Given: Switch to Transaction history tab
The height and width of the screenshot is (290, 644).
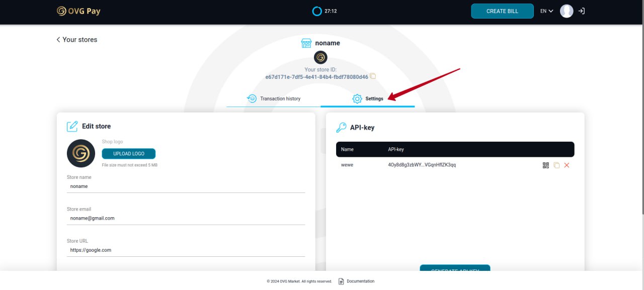Looking at the screenshot, I should pos(274,99).
